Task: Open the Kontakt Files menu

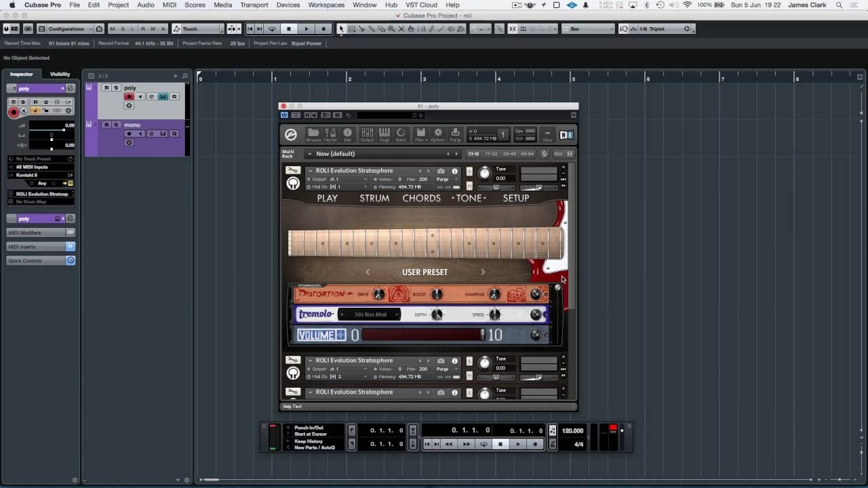Action: pos(420,134)
